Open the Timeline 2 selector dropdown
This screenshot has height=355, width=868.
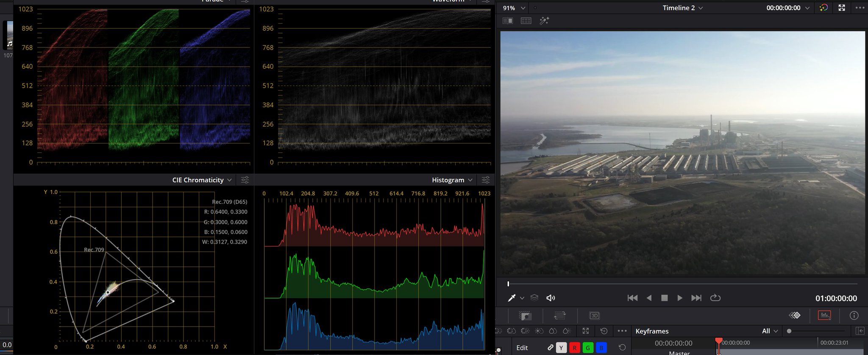[x=682, y=8]
